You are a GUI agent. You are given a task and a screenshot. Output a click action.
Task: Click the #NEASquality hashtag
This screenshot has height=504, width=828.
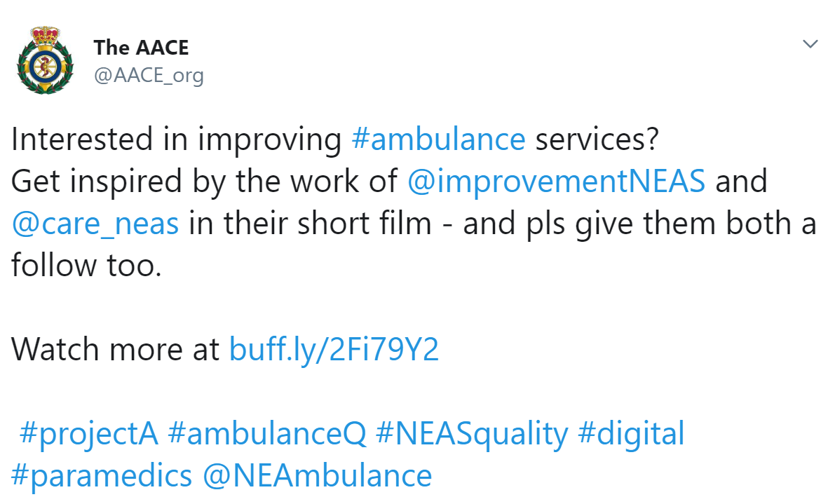471,433
